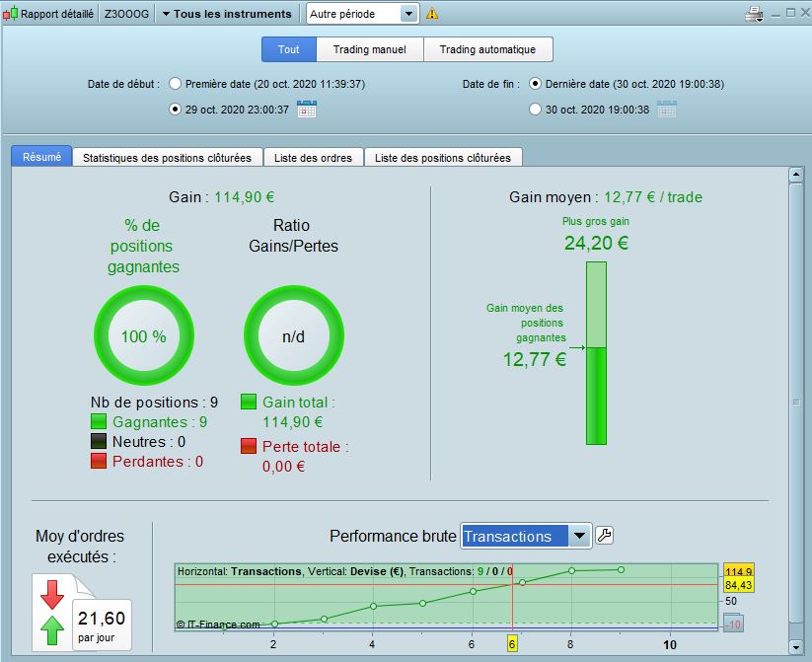Switch to the Résumé tab
The image size is (812, 662).
(41, 157)
